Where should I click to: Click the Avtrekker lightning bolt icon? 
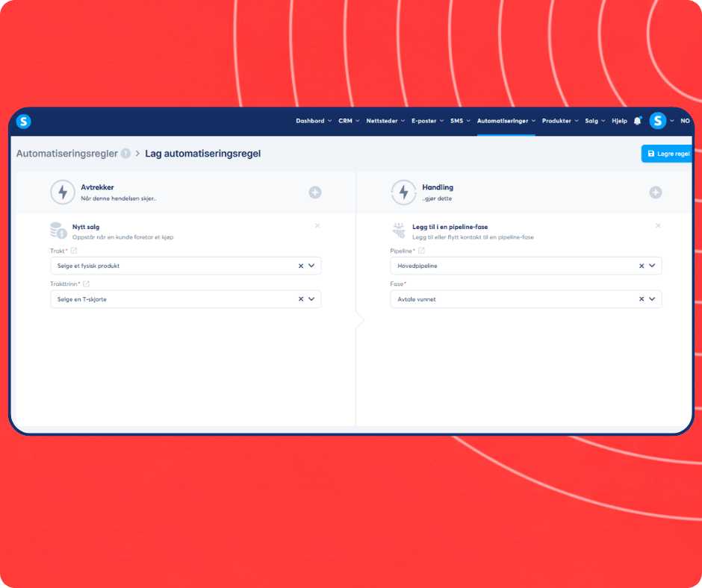tap(63, 193)
